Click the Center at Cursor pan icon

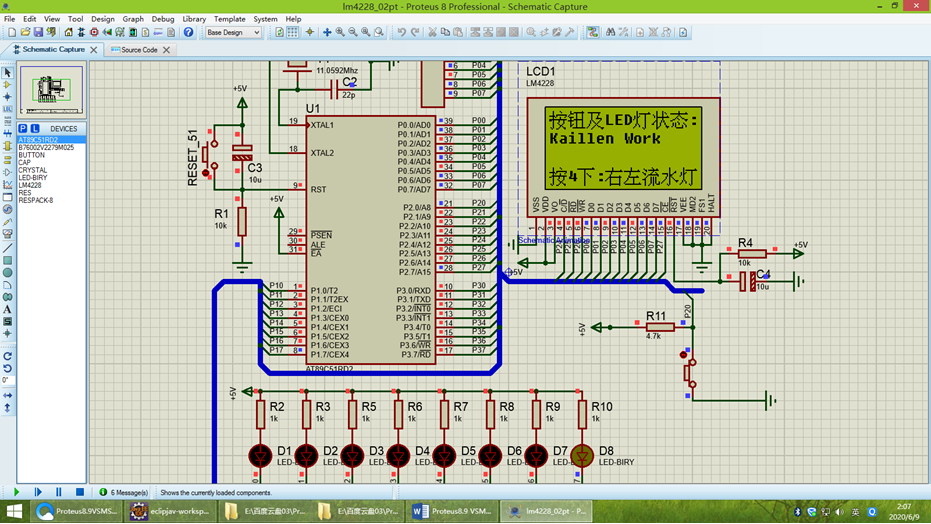327,33
